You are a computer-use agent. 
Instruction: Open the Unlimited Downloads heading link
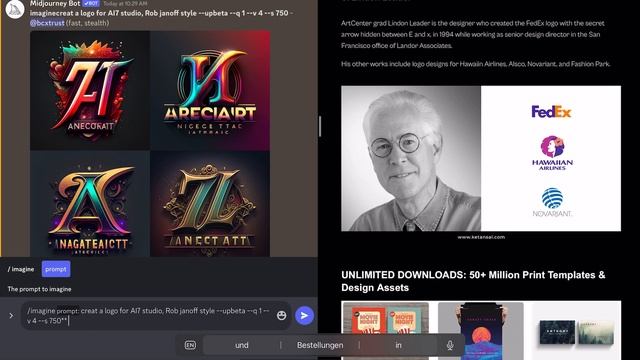(x=473, y=281)
